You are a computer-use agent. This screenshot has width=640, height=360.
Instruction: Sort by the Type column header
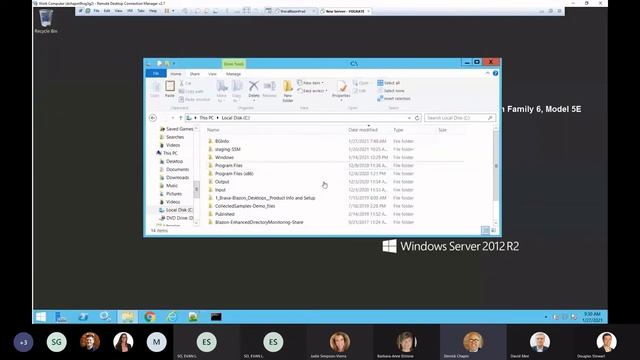coord(398,130)
